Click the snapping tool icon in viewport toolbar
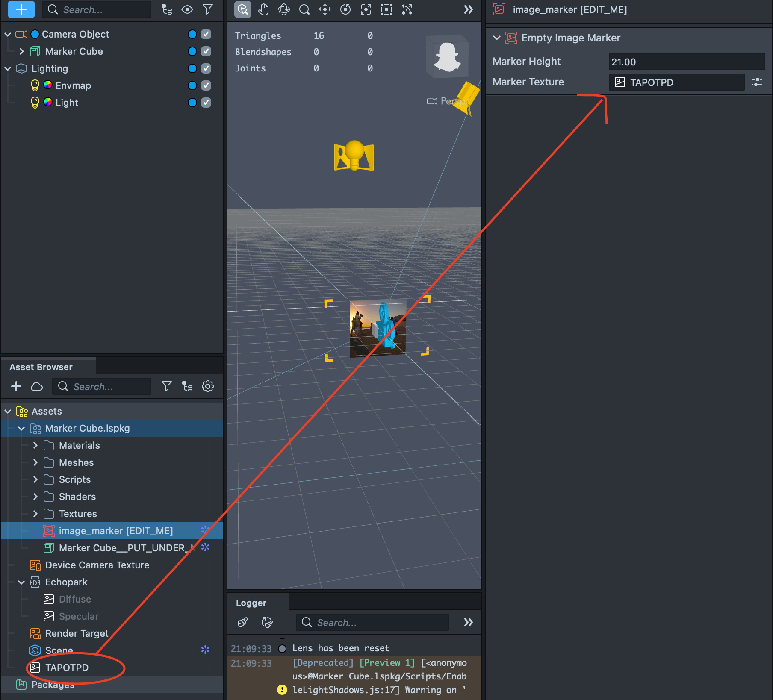The height and width of the screenshot is (700, 773). pos(407,9)
